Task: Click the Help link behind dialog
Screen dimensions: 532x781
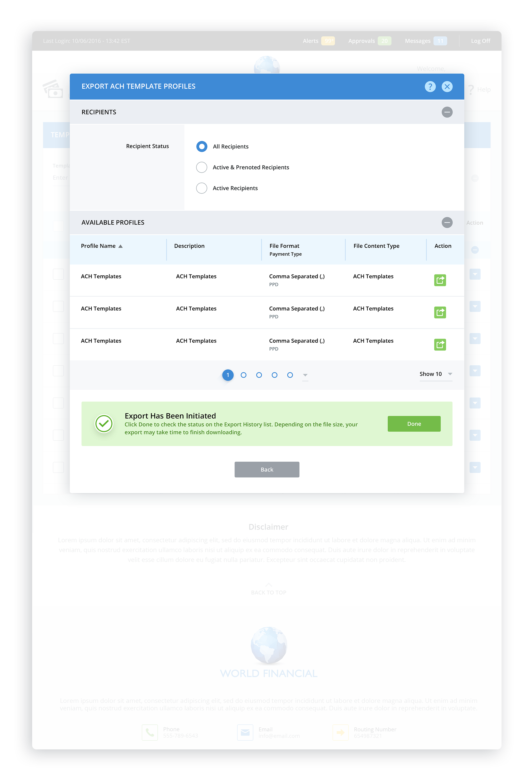Action: click(480, 89)
